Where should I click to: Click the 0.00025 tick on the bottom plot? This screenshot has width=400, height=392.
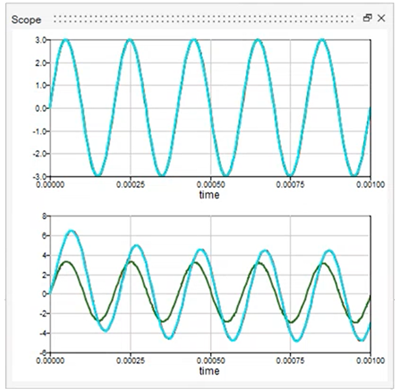pyautogui.click(x=131, y=361)
